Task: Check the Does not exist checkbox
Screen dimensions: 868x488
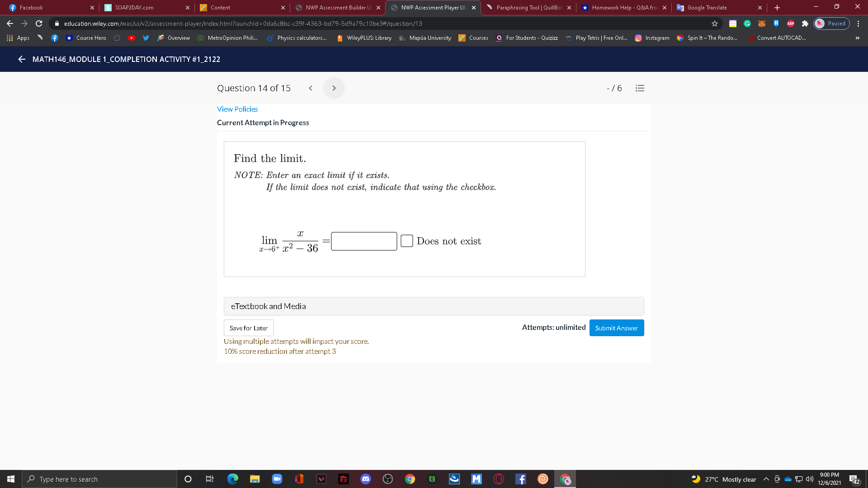Action: click(x=406, y=241)
